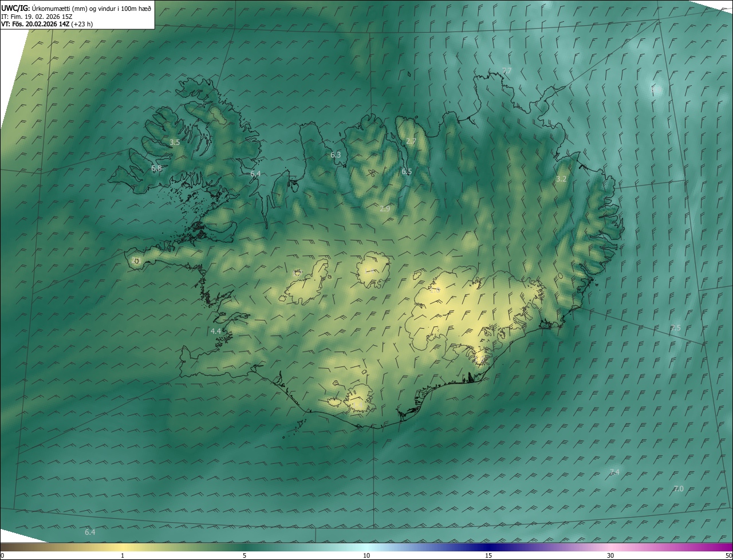This screenshot has height=560, width=733.
Task: Pick the dark navy blue section of the color scale
Action: click(x=490, y=547)
